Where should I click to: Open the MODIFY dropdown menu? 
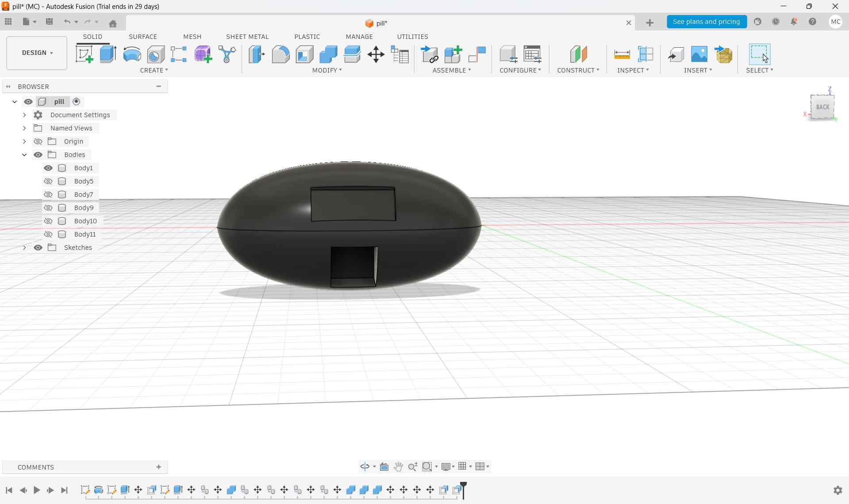[x=327, y=70]
